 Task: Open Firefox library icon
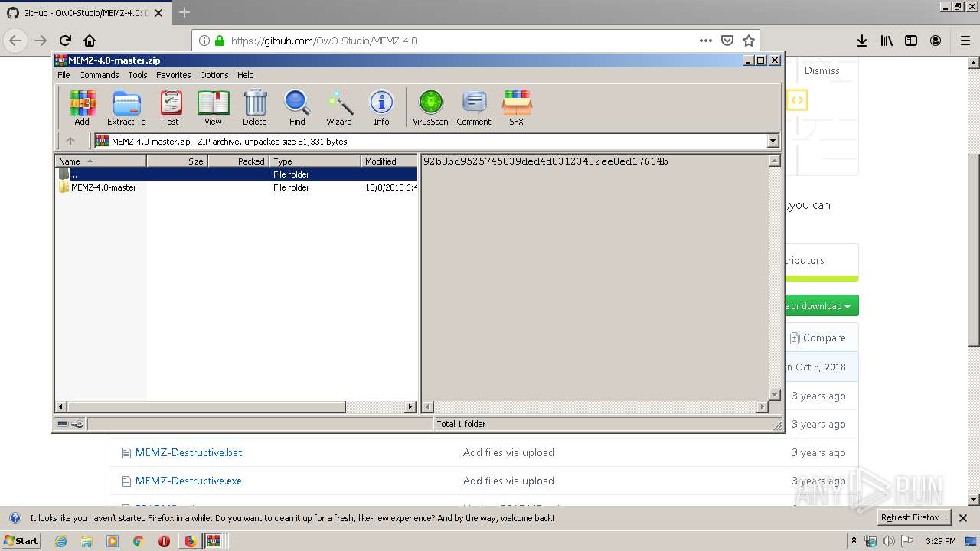pyautogui.click(x=887, y=41)
